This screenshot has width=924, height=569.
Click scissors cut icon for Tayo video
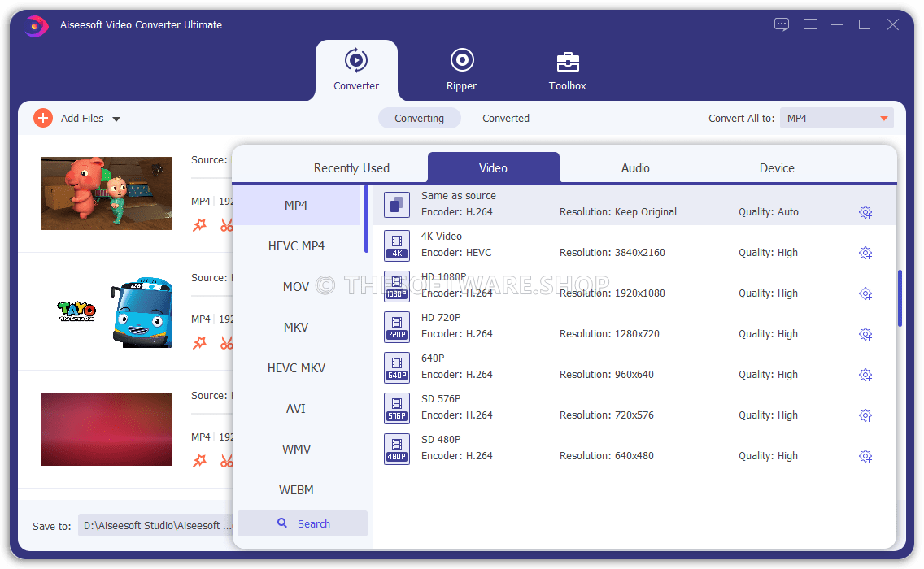[x=226, y=342]
